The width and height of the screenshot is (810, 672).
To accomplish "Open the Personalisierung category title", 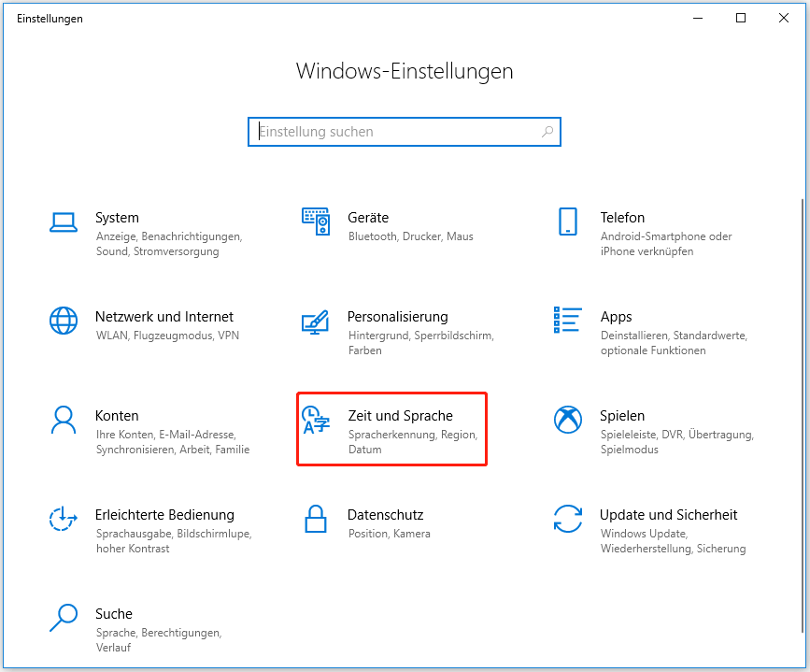I will [x=397, y=317].
